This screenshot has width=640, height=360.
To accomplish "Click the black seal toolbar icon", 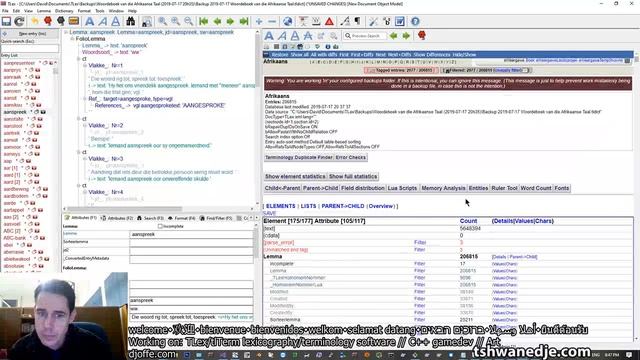I will (60, 21).
